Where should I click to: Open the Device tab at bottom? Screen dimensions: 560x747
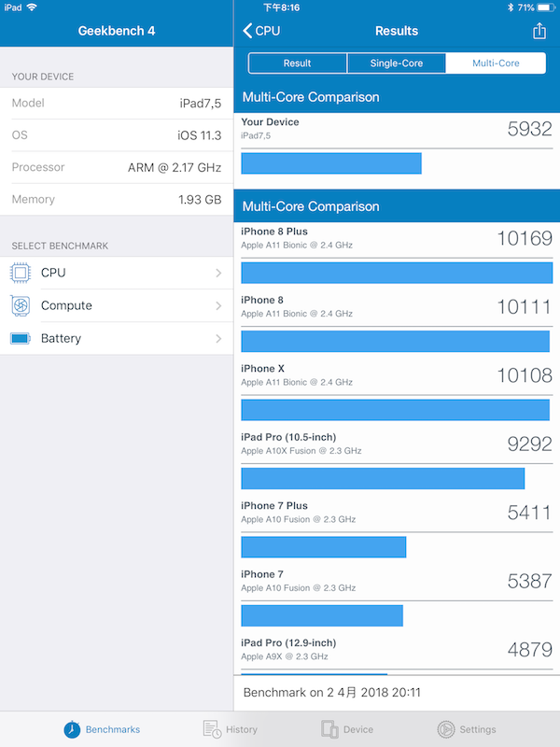[347, 729]
